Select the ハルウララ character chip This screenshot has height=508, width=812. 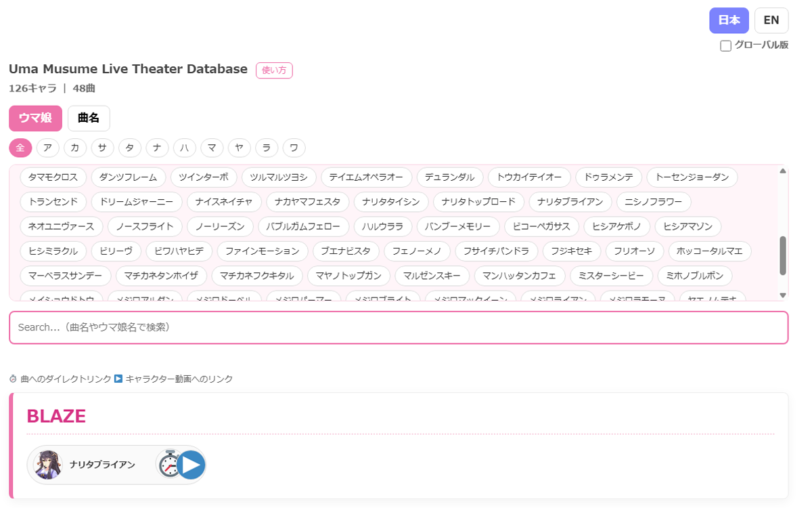(383, 226)
